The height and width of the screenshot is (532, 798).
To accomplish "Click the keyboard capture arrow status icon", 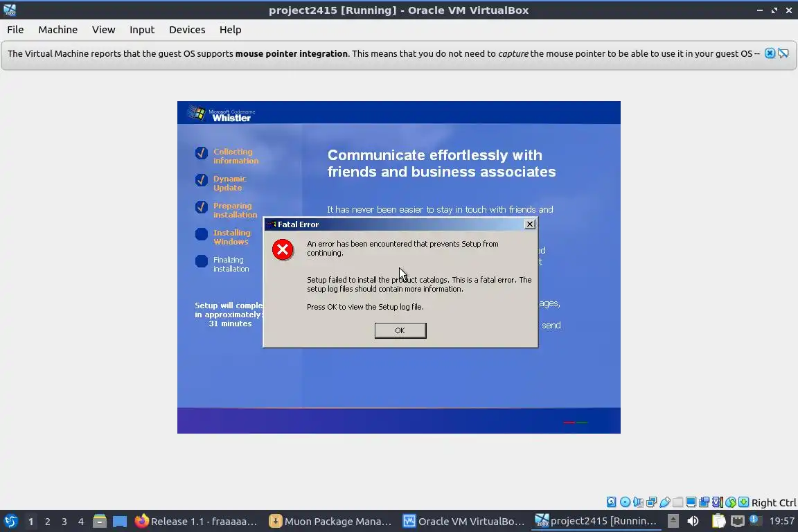I will coord(743,502).
